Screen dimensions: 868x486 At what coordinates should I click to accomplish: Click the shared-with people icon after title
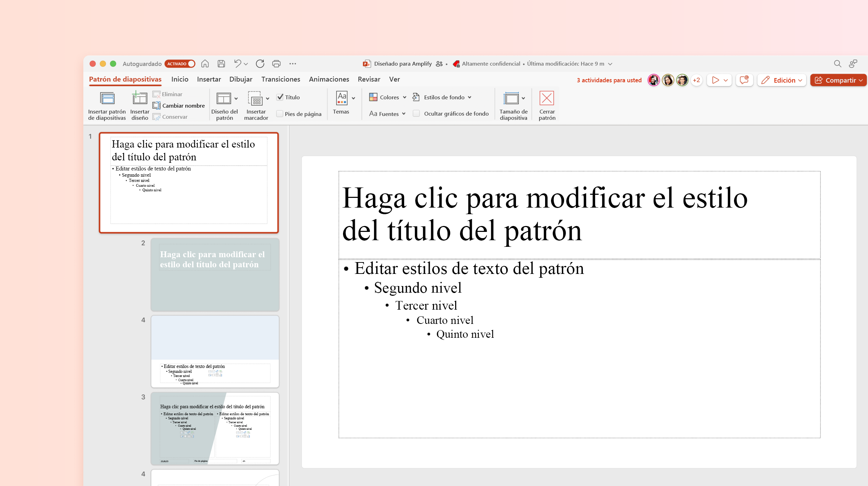(x=439, y=64)
